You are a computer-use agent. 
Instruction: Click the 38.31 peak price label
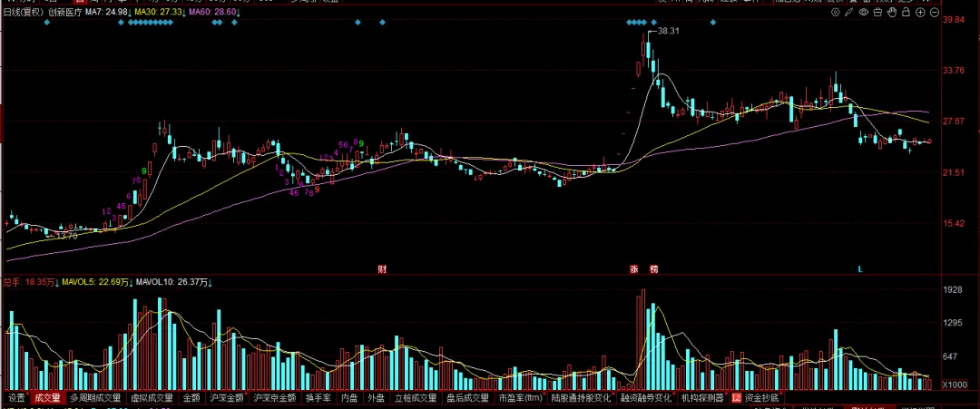point(669,31)
